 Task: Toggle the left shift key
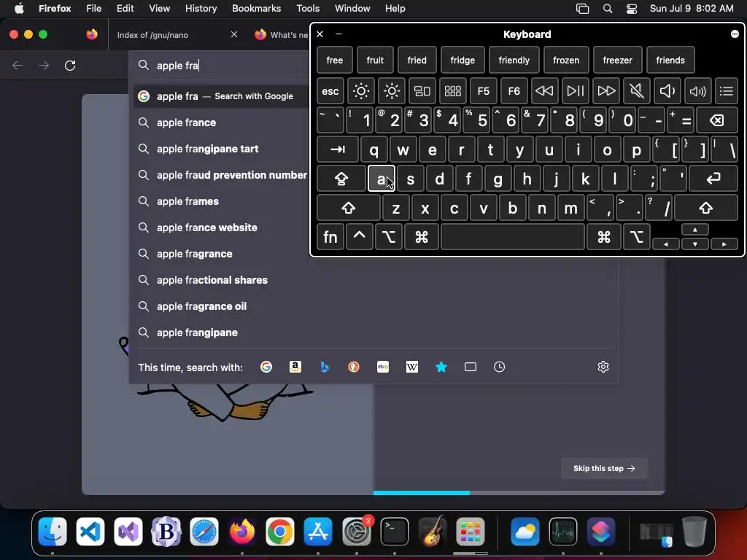click(348, 208)
